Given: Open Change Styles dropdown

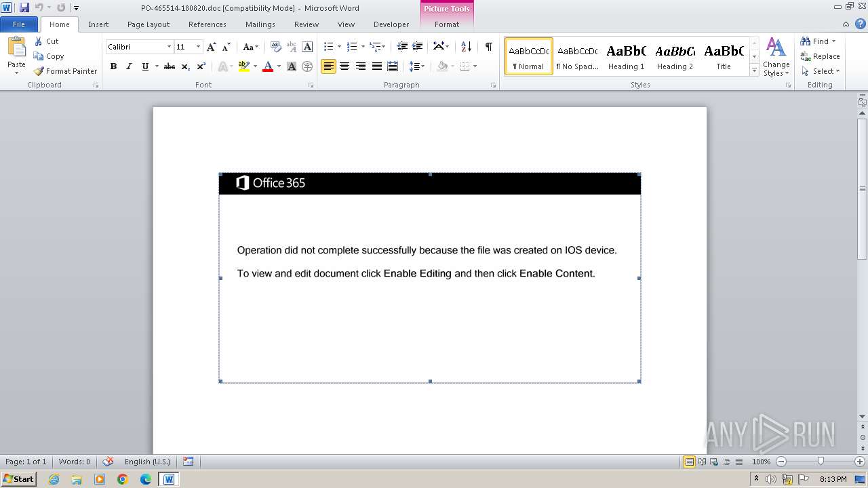Looking at the screenshot, I should [x=776, y=58].
